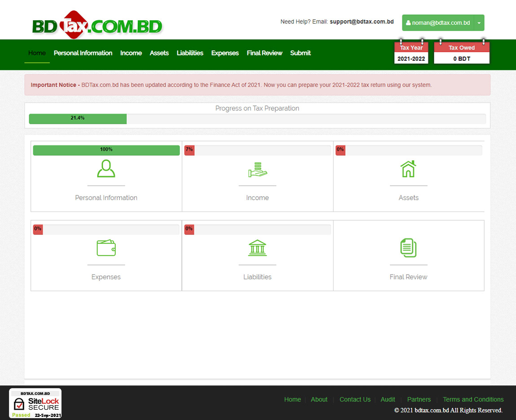
Task: Click the 21.4% overall tax preparation progress bar
Action: [257, 119]
